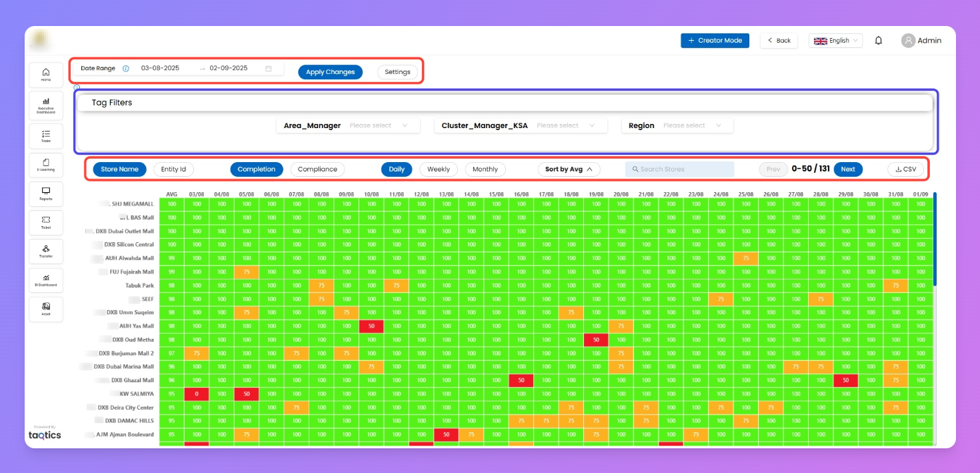Switch to the Weekly view
980x473 pixels.
click(438, 169)
